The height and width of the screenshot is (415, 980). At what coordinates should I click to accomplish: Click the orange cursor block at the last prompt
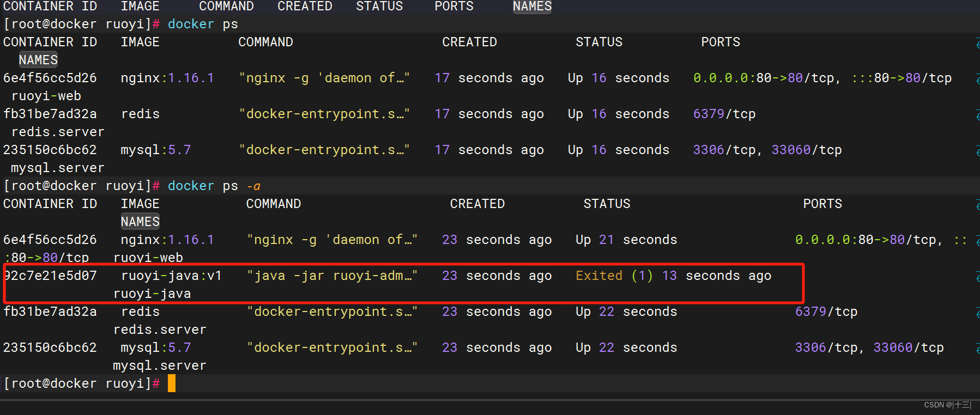click(172, 383)
